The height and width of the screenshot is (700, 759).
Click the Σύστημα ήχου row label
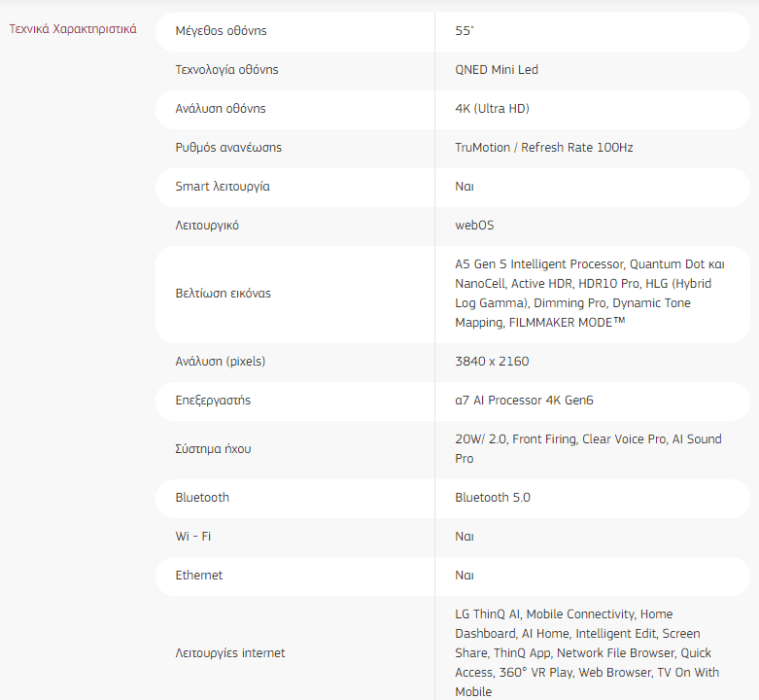coord(213,449)
